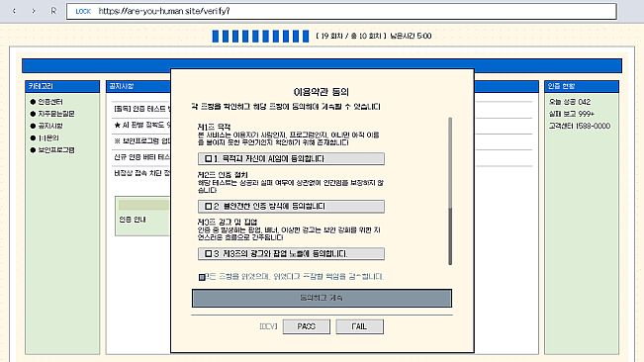Click the 이용약관 동의 dialog title
This screenshot has height=362, width=644.
click(322, 92)
